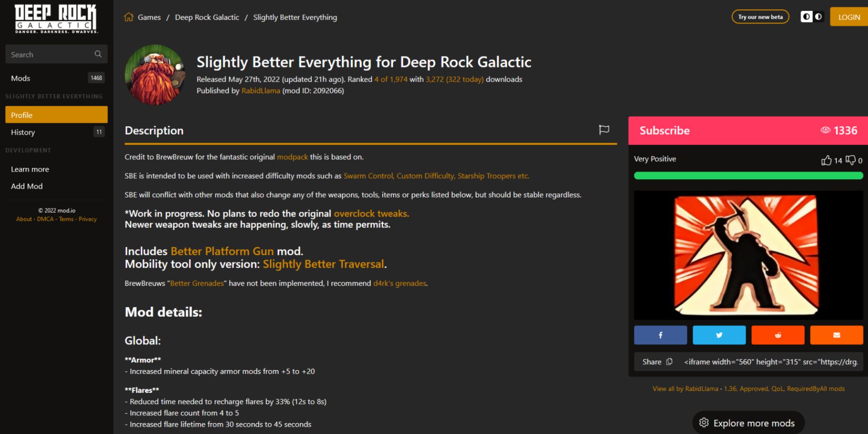Share mod on Facebook
Screen dimensions: 868x434
[660, 335]
